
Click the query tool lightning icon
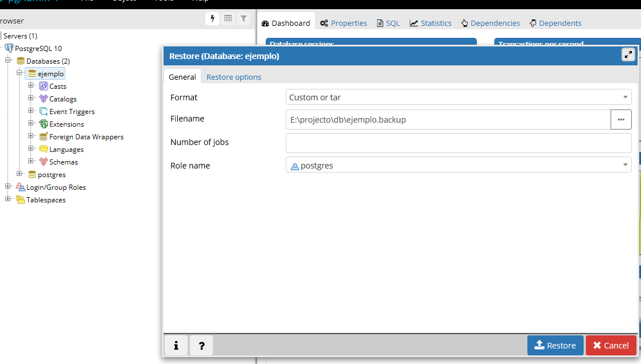tap(213, 19)
